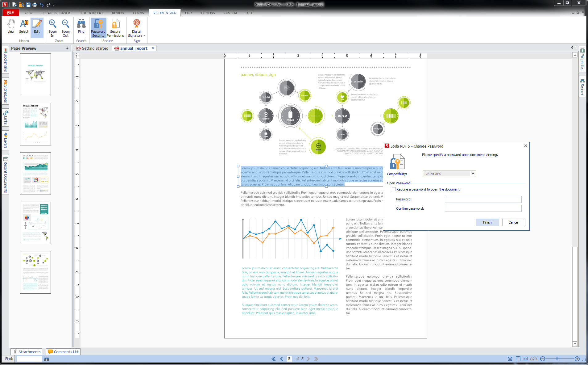Click the Password input field
The image size is (588, 365).
[483, 199]
